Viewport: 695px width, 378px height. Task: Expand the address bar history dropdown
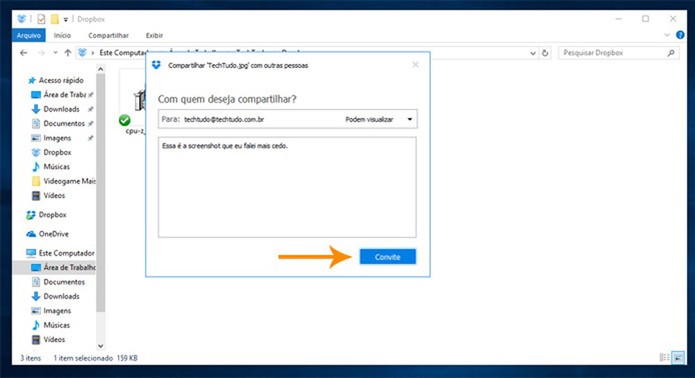(533, 53)
